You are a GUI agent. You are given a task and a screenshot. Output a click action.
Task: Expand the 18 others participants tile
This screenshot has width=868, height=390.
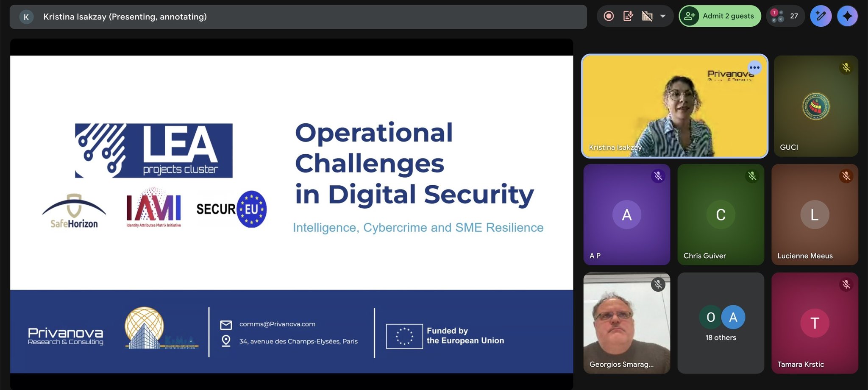(x=721, y=323)
